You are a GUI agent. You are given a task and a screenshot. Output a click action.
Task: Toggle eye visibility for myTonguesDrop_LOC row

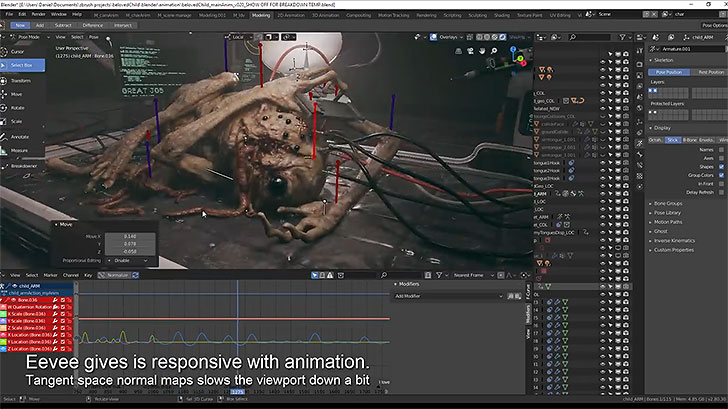(x=603, y=233)
